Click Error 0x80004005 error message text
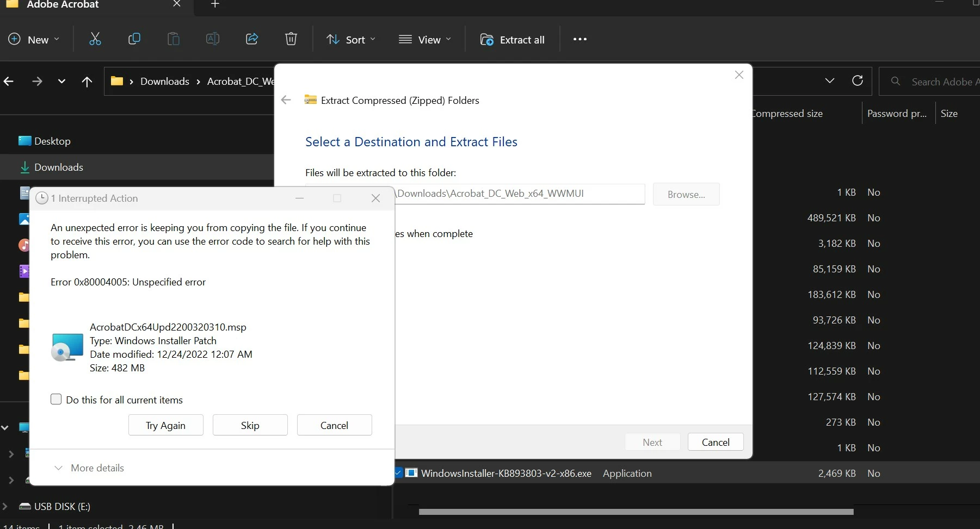Viewport: 980px width, 529px height. pyautogui.click(x=128, y=282)
